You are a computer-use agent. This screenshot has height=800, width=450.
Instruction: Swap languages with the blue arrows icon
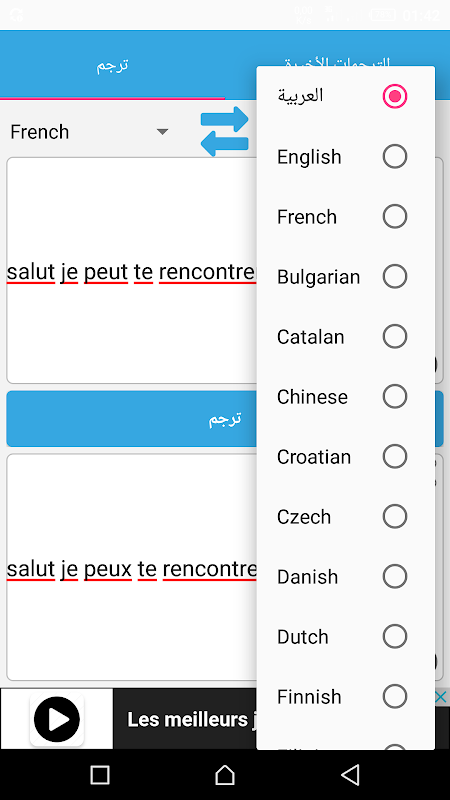click(224, 132)
